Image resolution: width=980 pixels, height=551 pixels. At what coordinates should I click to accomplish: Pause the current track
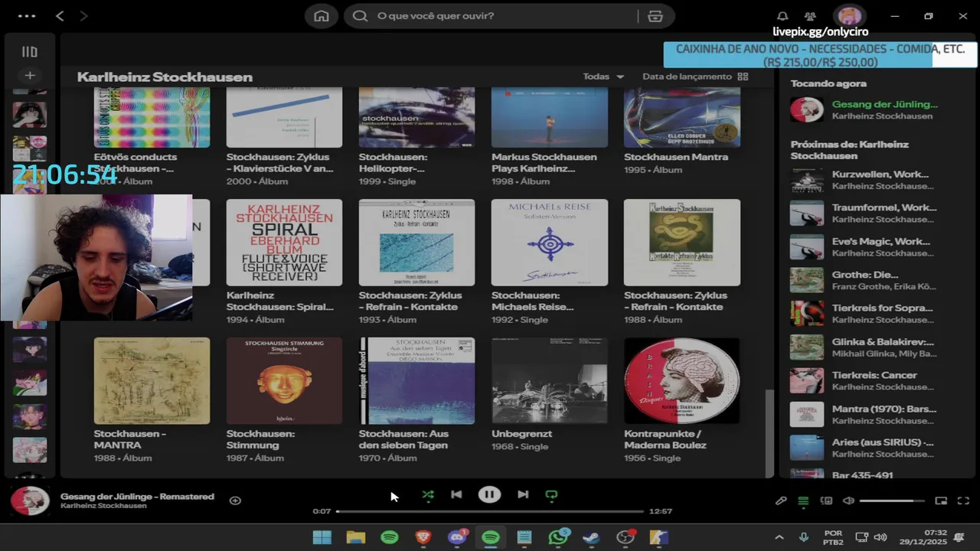489,494
